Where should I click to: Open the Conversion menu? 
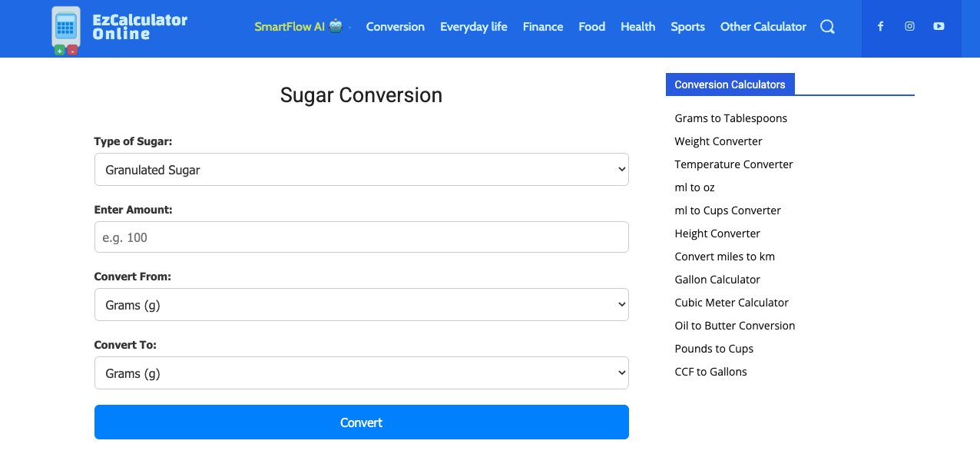tap(396, 27)
